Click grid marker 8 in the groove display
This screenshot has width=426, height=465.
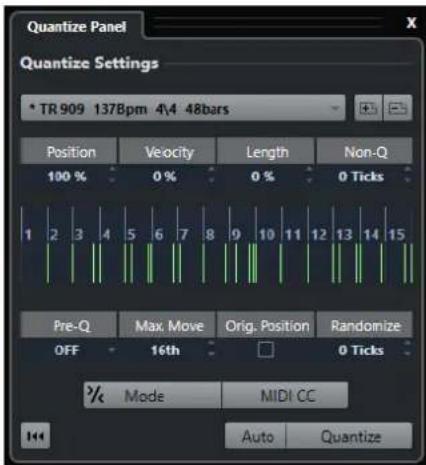(210, 235)
